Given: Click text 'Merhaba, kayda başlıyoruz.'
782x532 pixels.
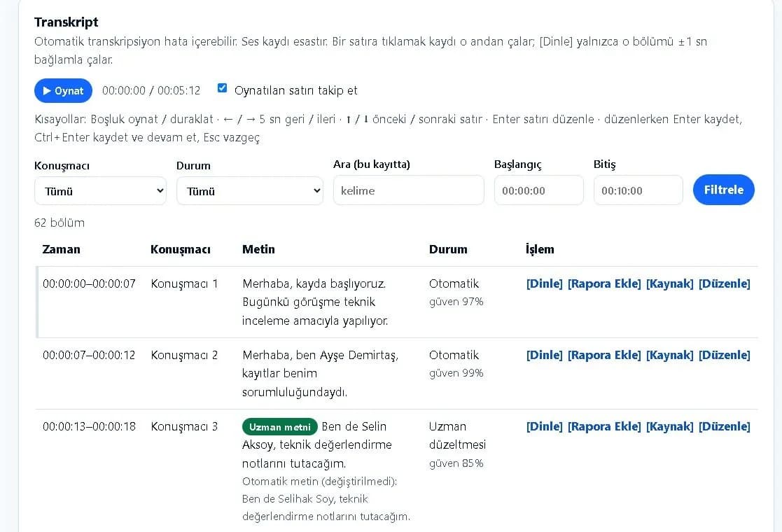Looking at the screenshot, I should pyautogui.click(x=314, y=283).
